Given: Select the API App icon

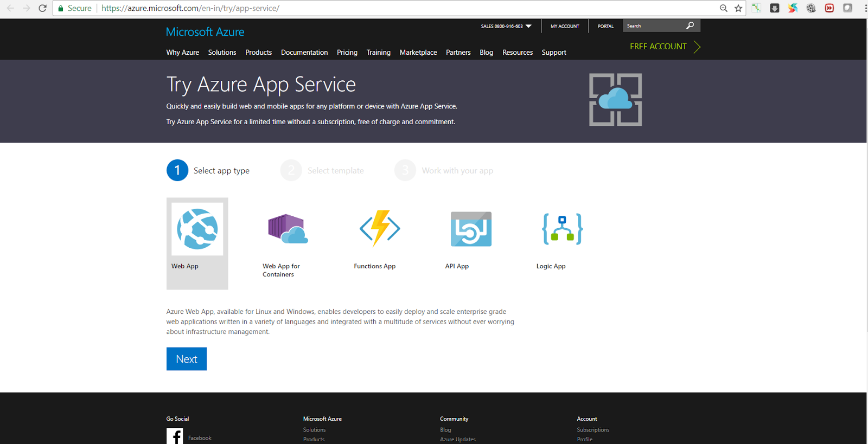Looking at the screenshot, I should pyautogui.click(x=471, y=229).
